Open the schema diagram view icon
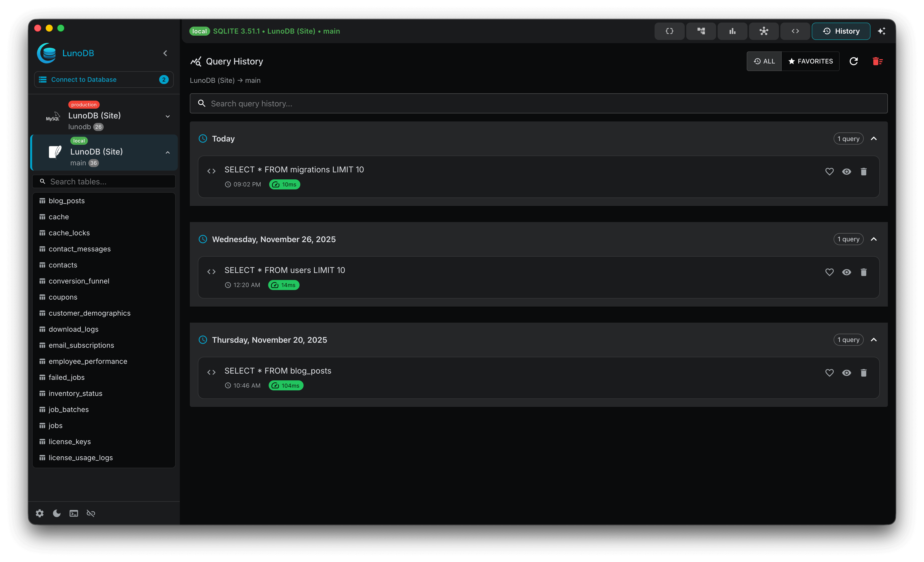The height and width of the screenshot is (562, 924). pos(764,31)
